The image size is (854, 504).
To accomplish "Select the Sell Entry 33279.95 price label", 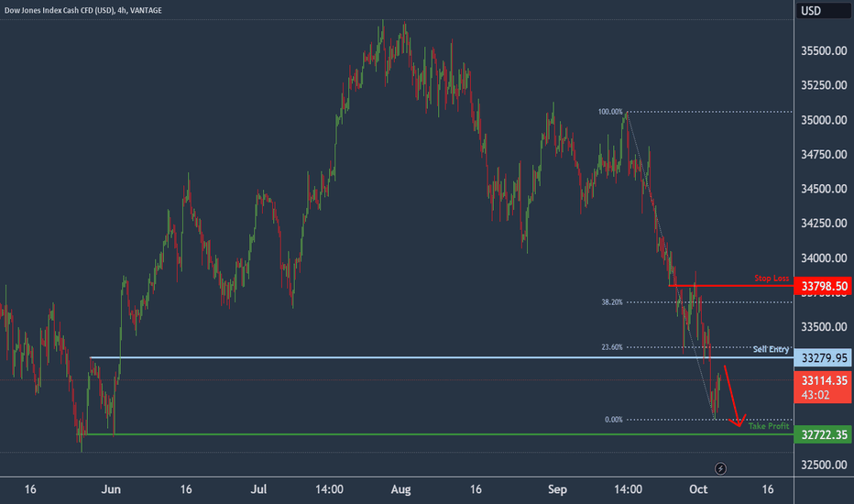I will [824, 358].
